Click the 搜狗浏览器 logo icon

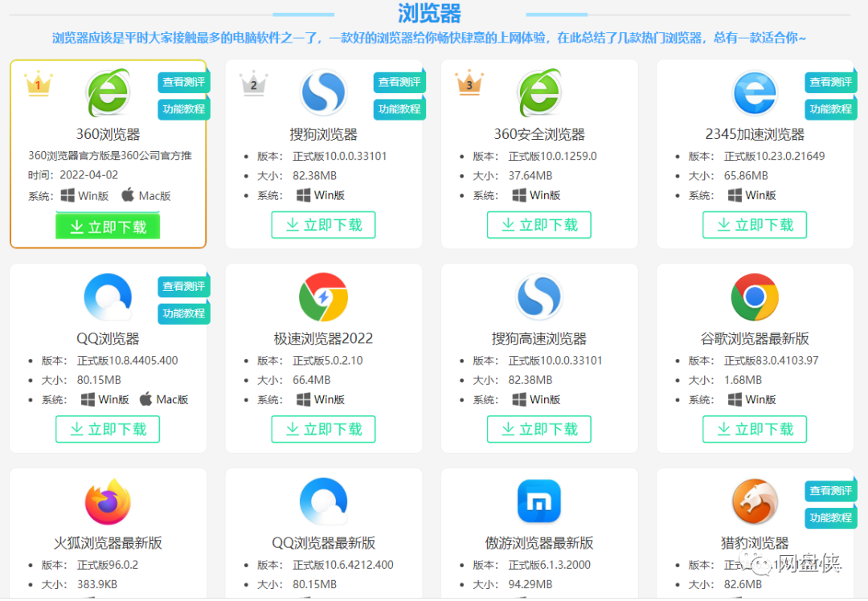(x=323, y=92)
